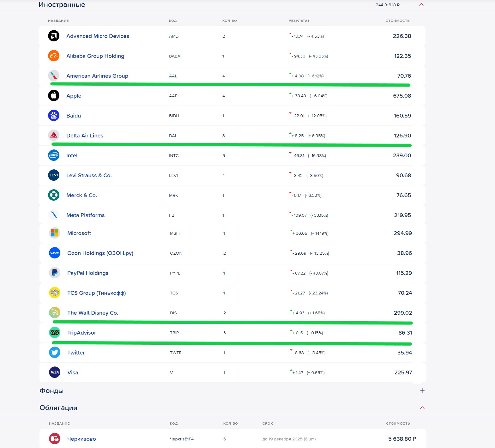
Task: Click the КОД column header in stocks table
Action: (173, 21)
